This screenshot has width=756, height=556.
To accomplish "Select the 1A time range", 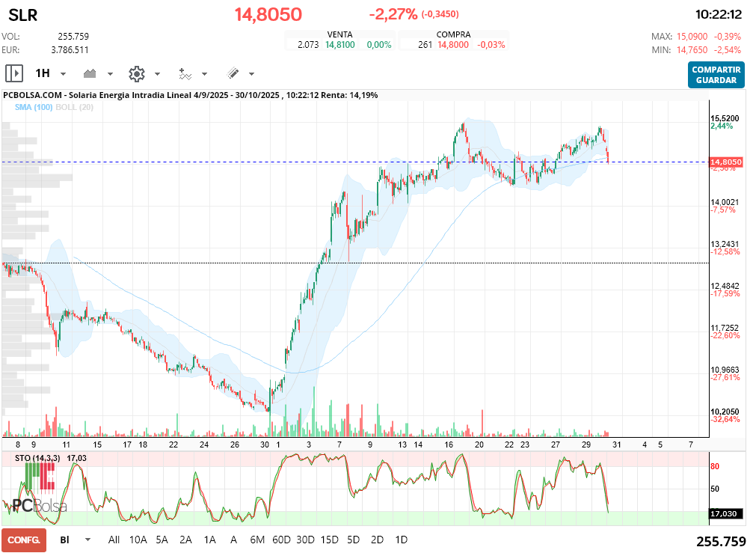I will (209, 540).
